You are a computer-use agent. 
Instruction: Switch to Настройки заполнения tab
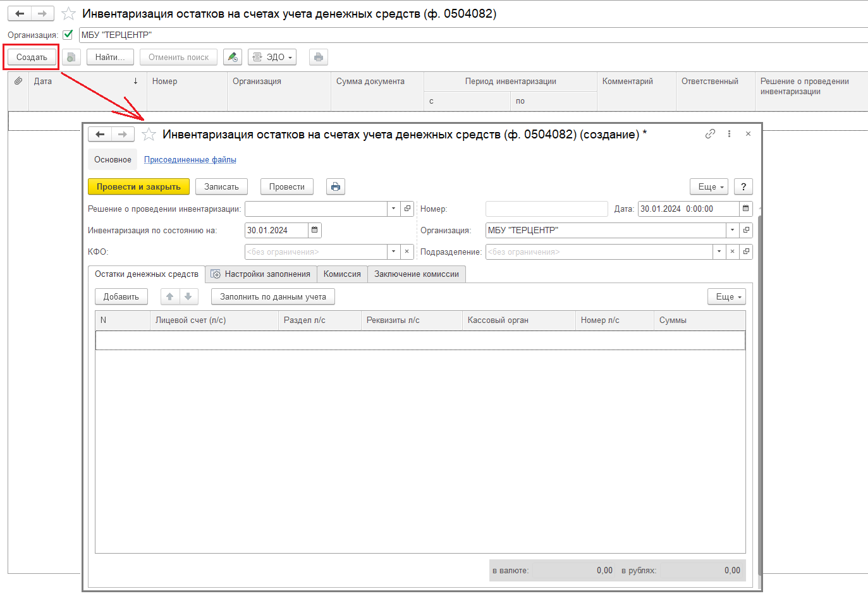(260, 274)
